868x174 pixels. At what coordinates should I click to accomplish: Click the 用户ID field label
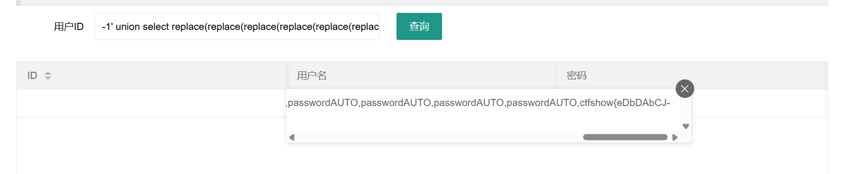69,27
